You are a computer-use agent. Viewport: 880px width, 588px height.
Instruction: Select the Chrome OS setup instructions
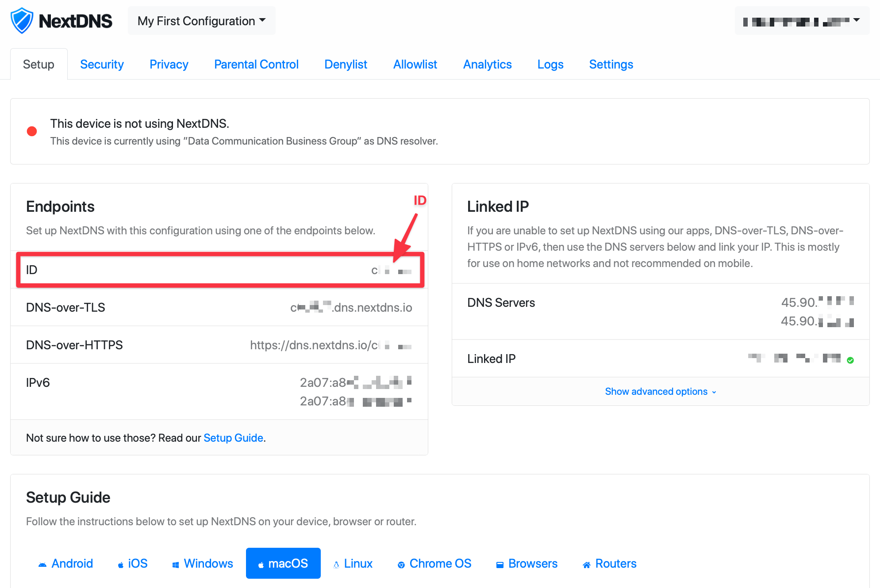pos(434,563)
